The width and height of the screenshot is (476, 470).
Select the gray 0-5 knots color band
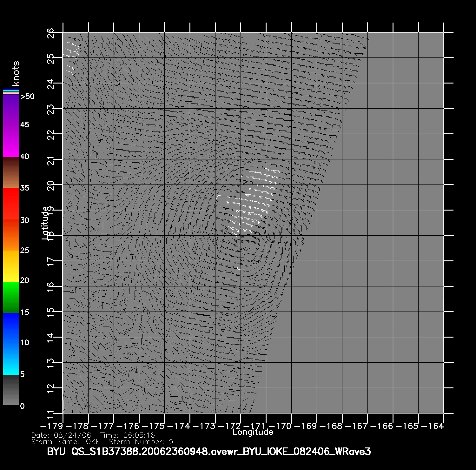click(x=11, y=390)
